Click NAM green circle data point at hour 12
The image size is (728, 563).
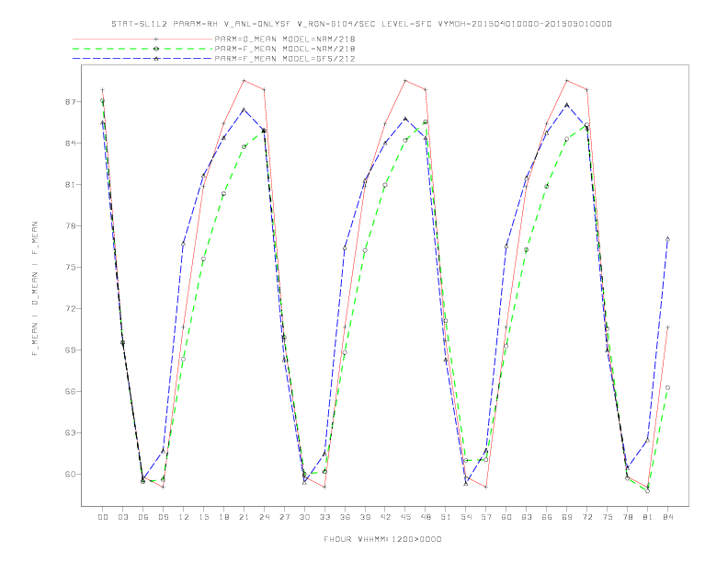tap(184, 359)
